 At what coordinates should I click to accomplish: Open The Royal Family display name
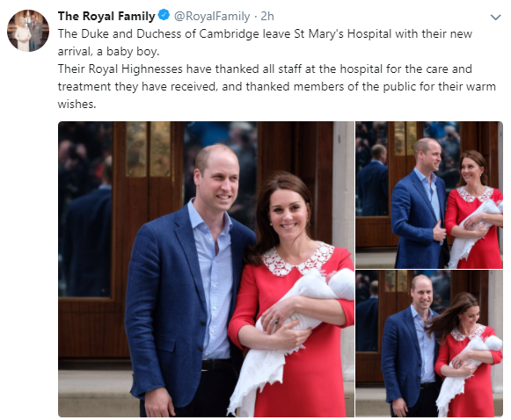pos(106,16)
